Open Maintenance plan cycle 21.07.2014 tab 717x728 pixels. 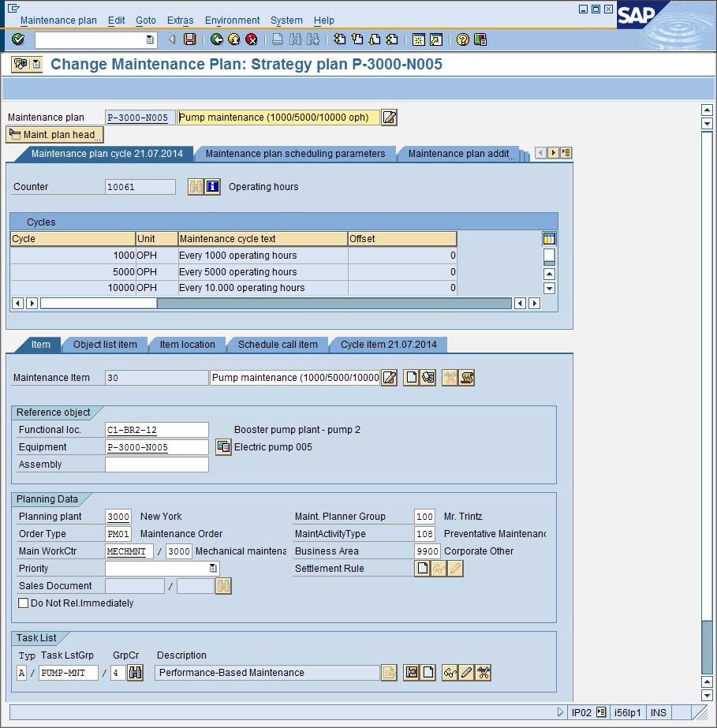tap(106, 154)
